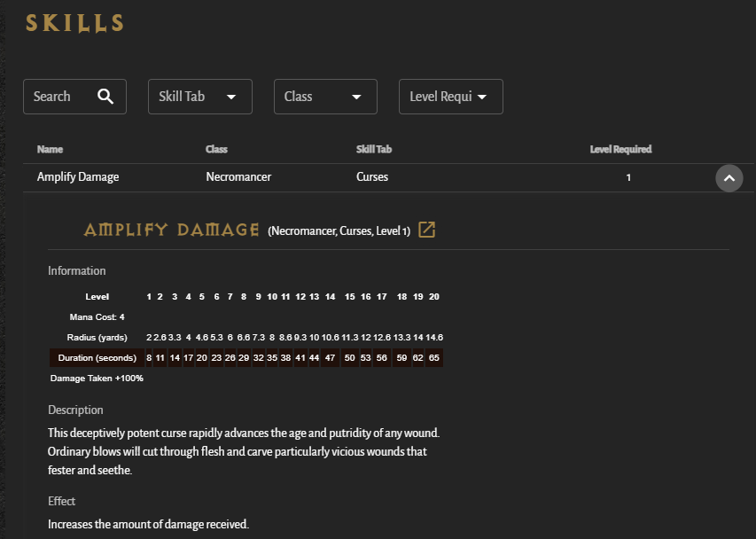Open Amplify Damage external link icon
756x539 pixels.
[426, 230]
